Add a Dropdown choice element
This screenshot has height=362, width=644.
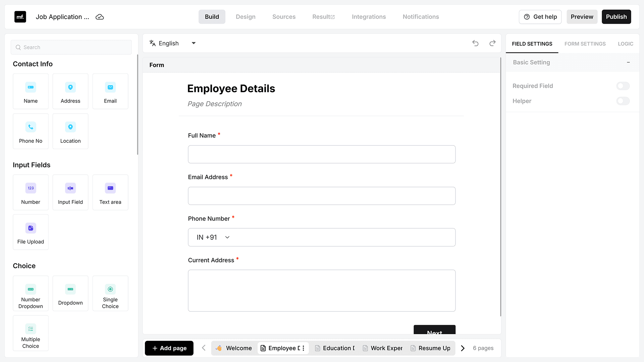pos(70,293)
